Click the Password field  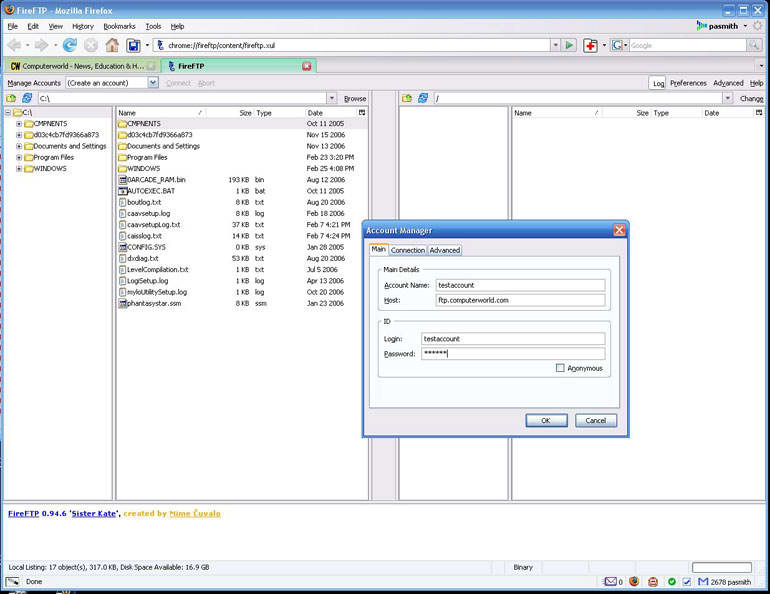click(513, 353)
